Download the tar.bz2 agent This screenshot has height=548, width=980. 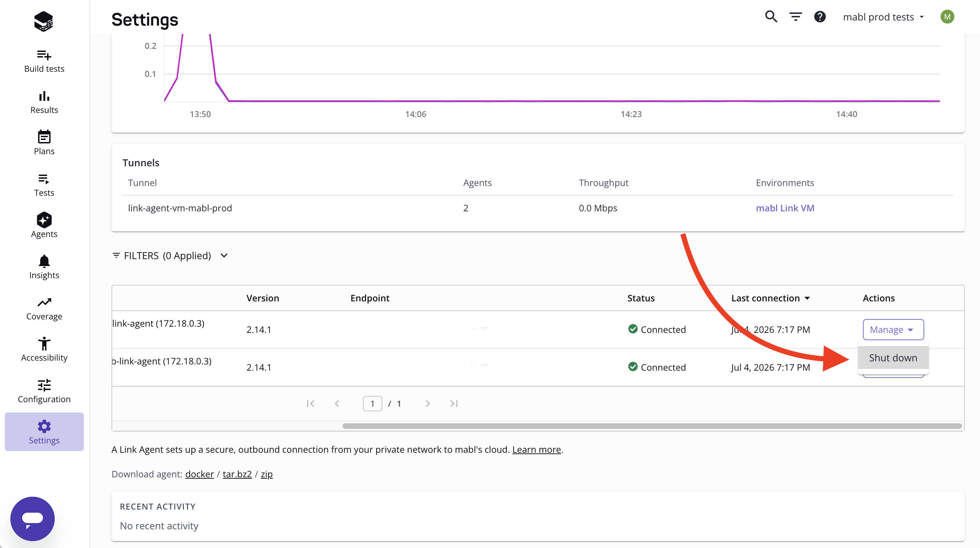coord(237,474)
